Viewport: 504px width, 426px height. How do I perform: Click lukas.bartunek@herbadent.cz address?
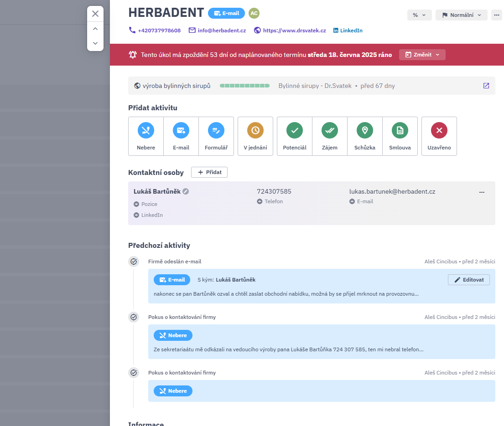[x=392, y=191]
